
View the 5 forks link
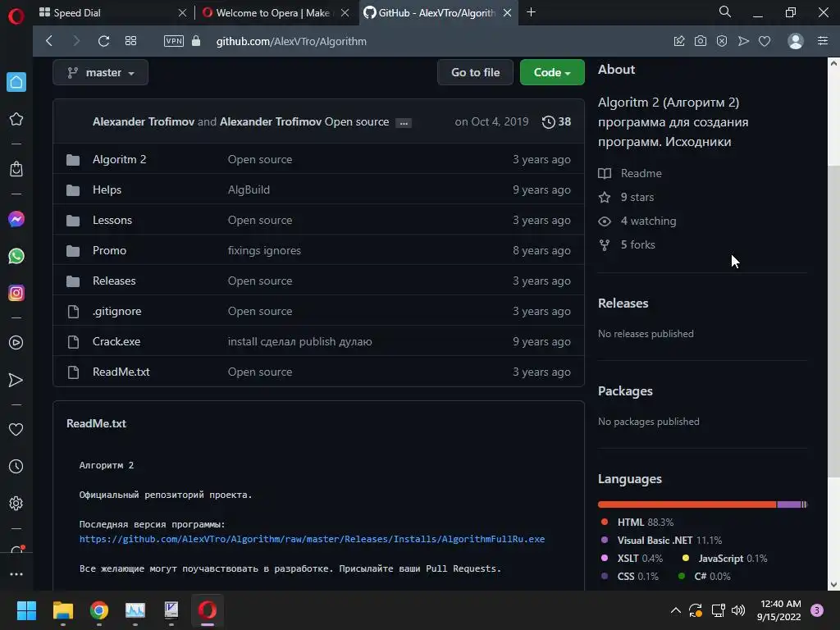(x=627, y=244)
